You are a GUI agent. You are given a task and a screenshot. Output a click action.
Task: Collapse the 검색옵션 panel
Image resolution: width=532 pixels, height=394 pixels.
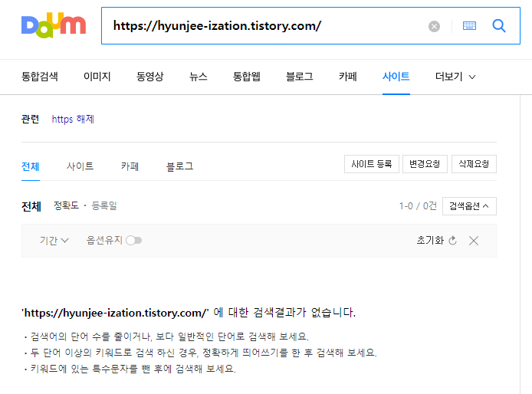pos(469,206)
